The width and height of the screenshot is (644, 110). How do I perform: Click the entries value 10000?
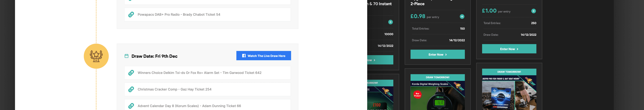pos(389,34)
